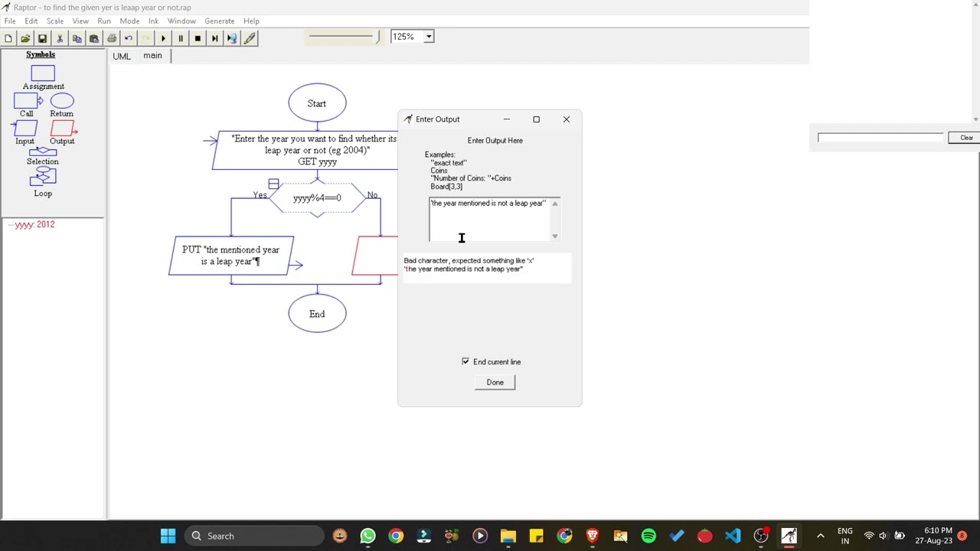The image size is (980, 551).
Task: Stop the flowchart execution
Action: click(198, 38)
